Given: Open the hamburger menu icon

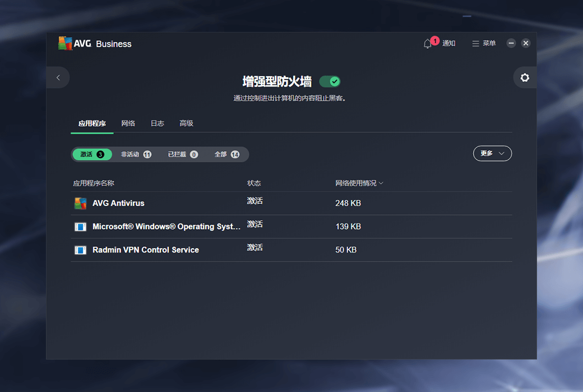Looking at the screenshot, I should click(475, 44).
